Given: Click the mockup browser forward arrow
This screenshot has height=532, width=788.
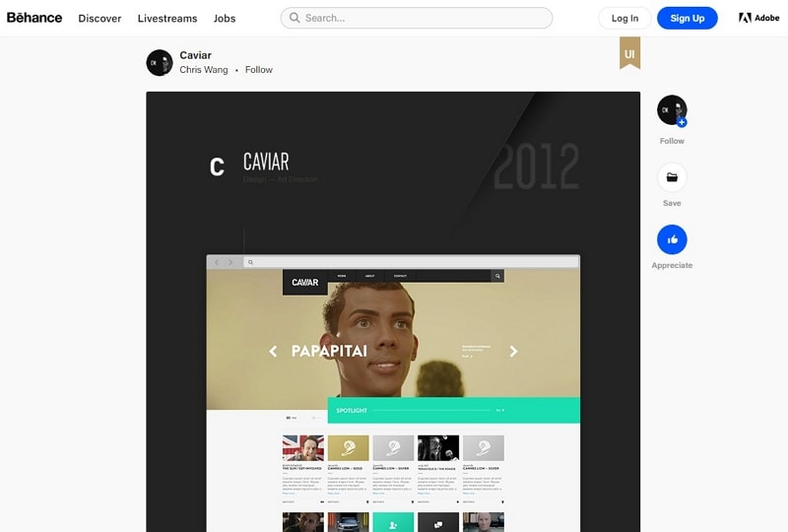Looking at the screenshot, I should click(x=230, y=262).
